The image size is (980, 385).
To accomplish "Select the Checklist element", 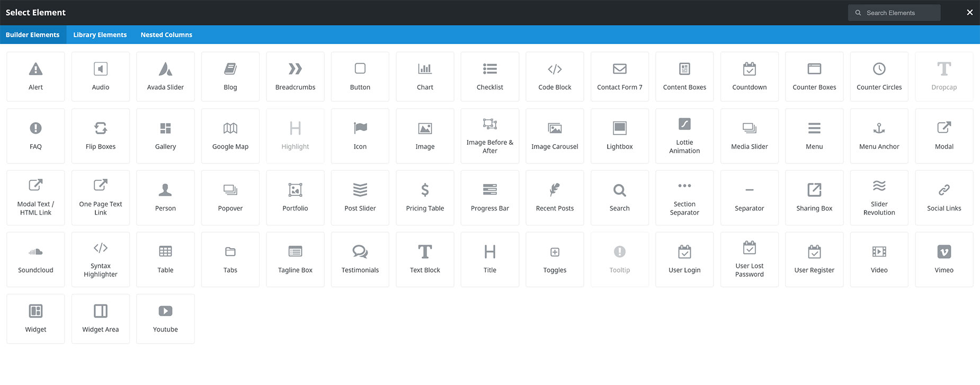I will point(490,76).
